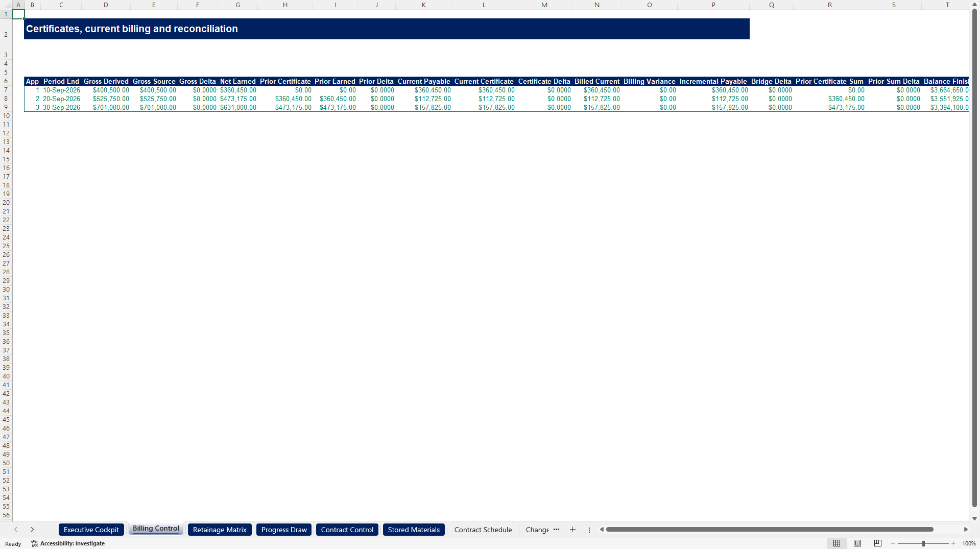The image size is (980, 549).
Task: Open the Retainage Matrix sheet
Action: coord(220,530)
